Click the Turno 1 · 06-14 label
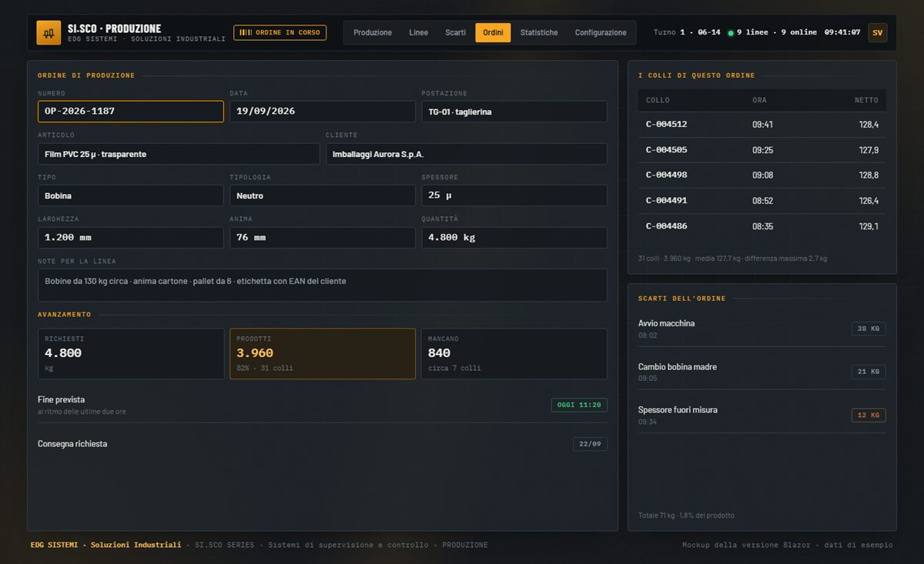924x564 pixels. click(687, 32)
